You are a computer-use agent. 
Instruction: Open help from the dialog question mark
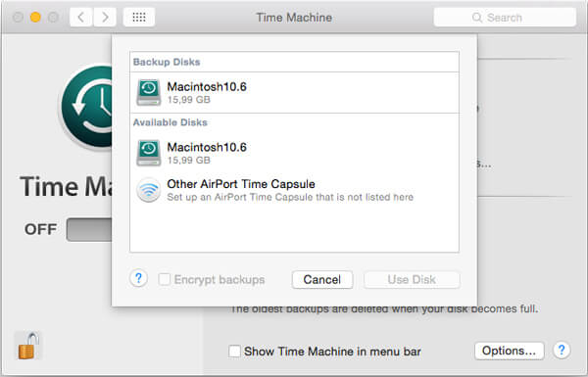138,278
